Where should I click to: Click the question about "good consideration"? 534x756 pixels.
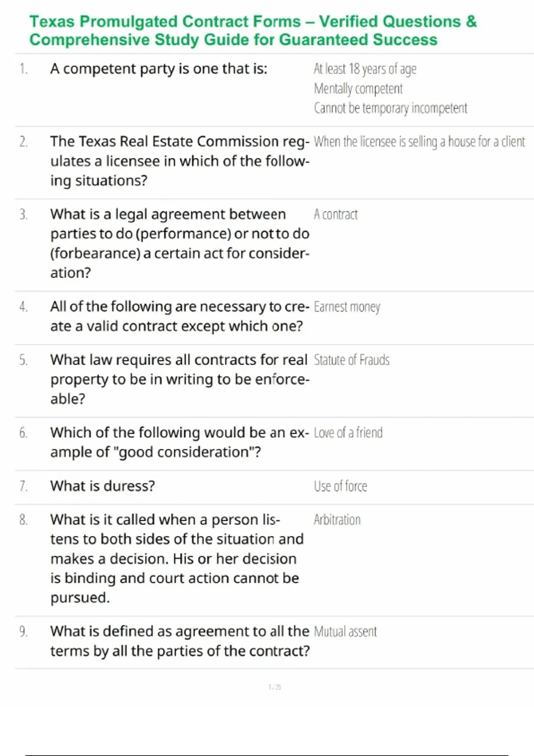pos(179,442)
